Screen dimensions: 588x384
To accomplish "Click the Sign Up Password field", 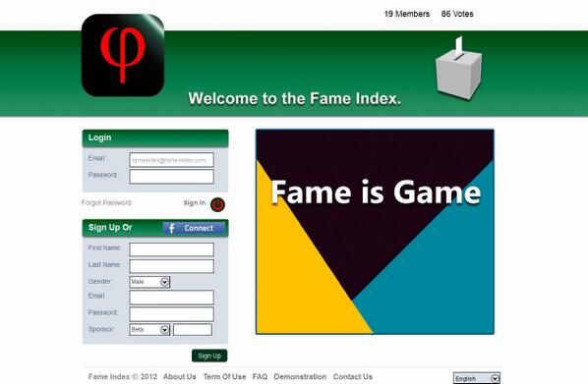I will tap(171, 314).
